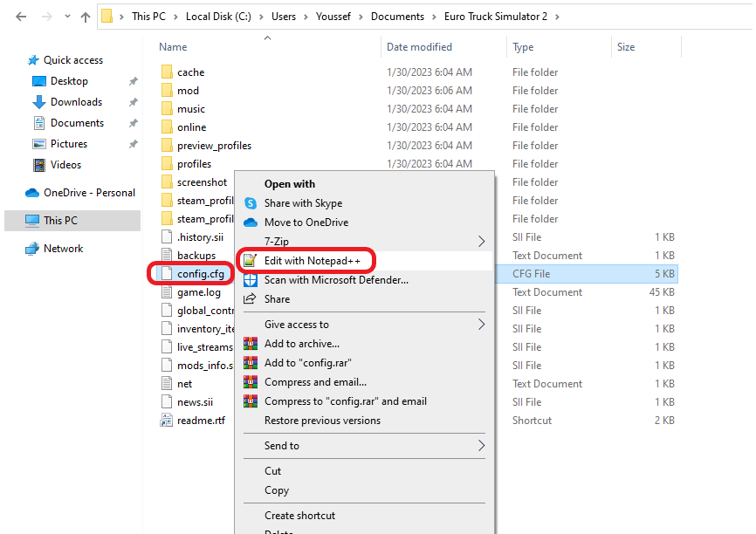The height and width of the screenshot is (534, 756).
Task: Select the music folder name
Action: click(191, 109)
